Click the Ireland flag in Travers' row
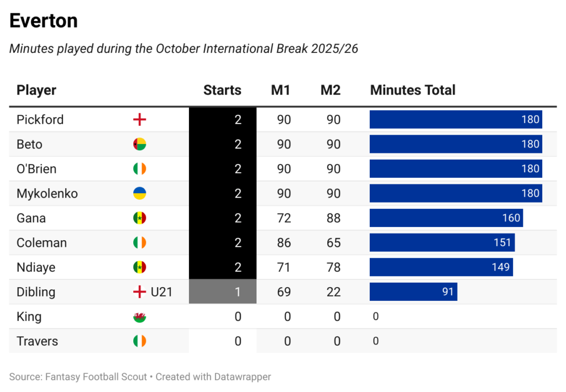The image size is (566, 392). [x=139, y=341]
